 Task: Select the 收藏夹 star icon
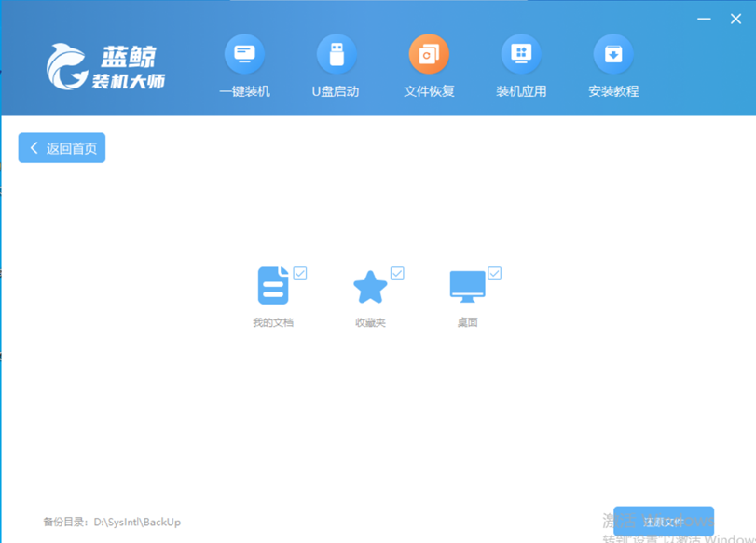coord(370,287)
